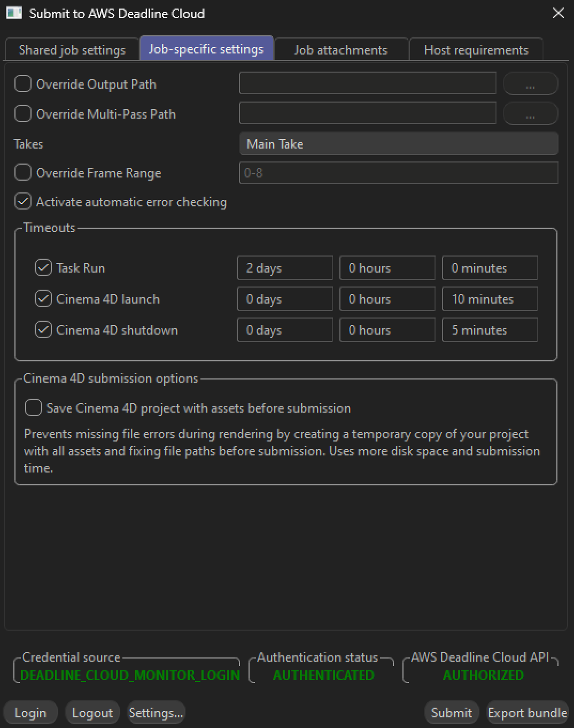This screenshot has width=574, height=728.
Task: Disable Activate automatic error checking
Action: [22, 202]
